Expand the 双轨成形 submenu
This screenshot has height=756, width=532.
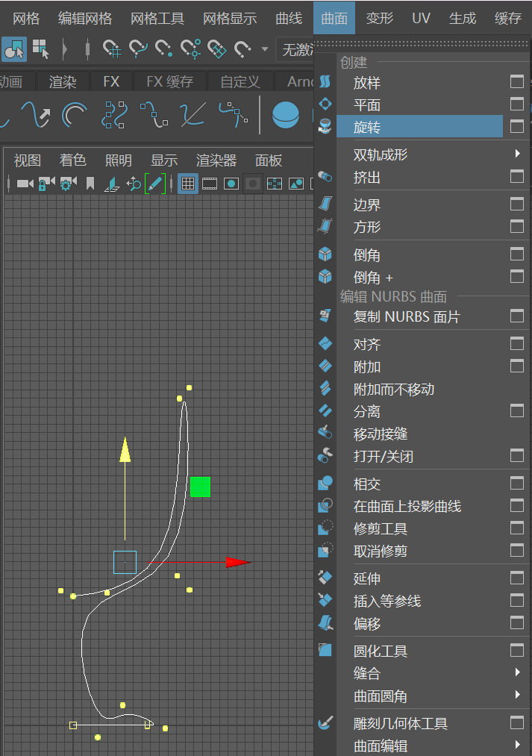(x=517, y=154)
